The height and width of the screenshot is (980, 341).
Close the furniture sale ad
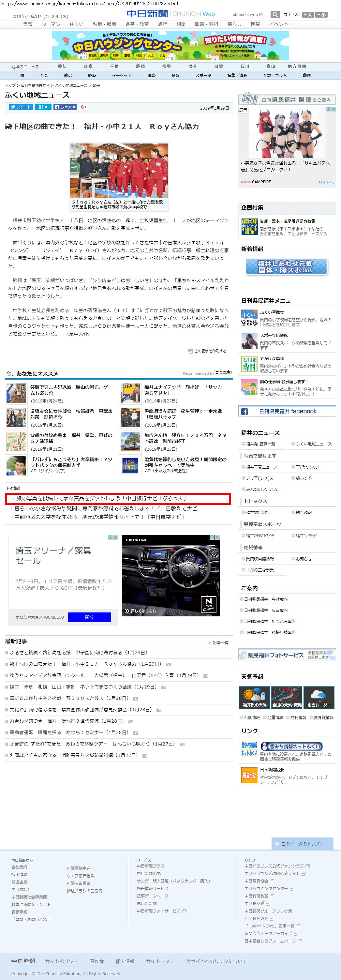(115, 537)
